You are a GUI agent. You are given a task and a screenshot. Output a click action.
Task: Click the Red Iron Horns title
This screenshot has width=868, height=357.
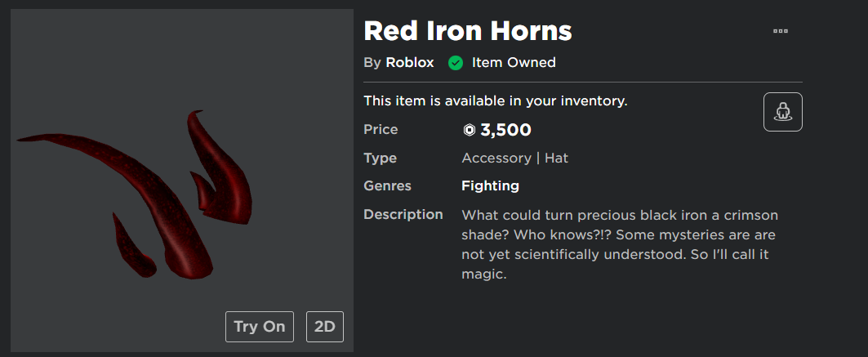tap(468, 31)
